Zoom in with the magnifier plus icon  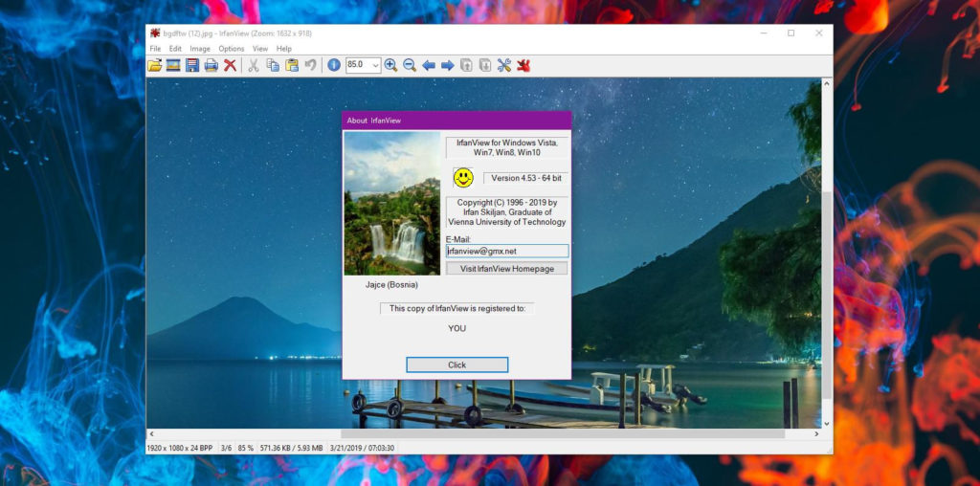tap(390, 65)
